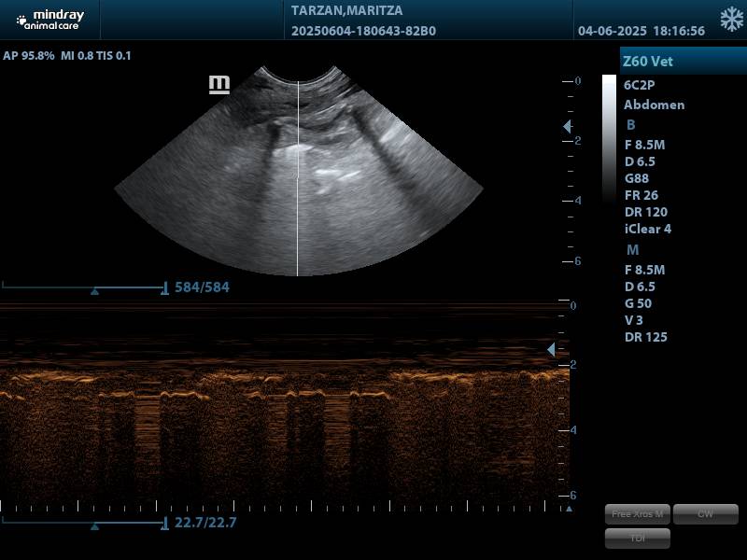Click the grayscale map bar
The width and height of the screenshot is (747, 560).
pos(609,140)
